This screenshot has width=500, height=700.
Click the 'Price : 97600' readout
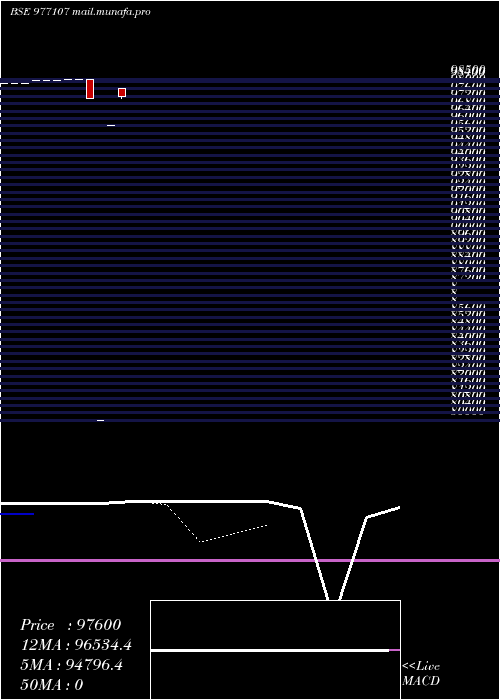71,625
